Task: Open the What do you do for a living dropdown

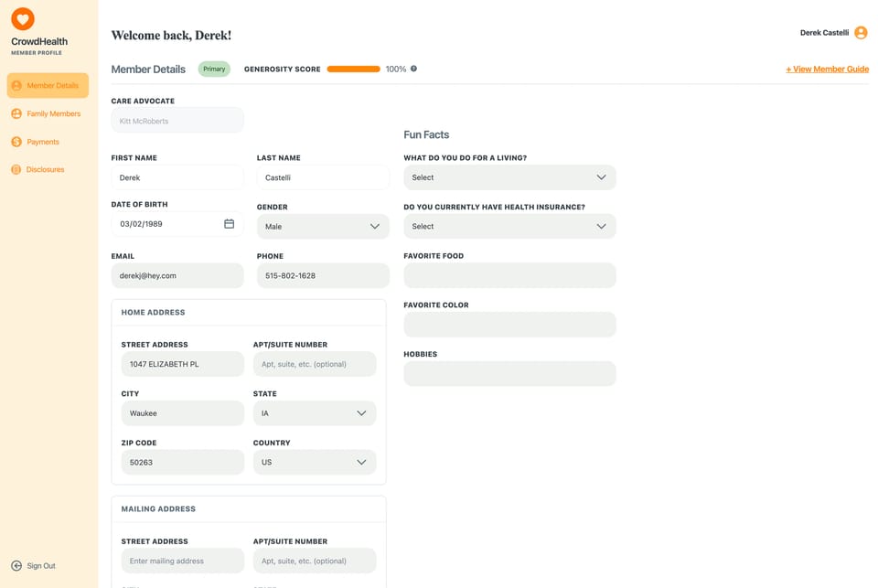Action: (x=509, y=177)
